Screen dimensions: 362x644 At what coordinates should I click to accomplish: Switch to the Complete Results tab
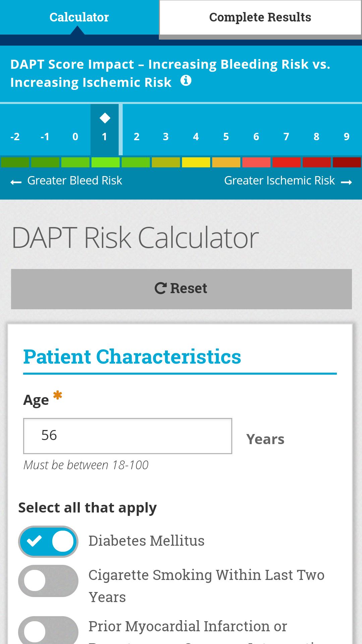(x=260, y=17)
